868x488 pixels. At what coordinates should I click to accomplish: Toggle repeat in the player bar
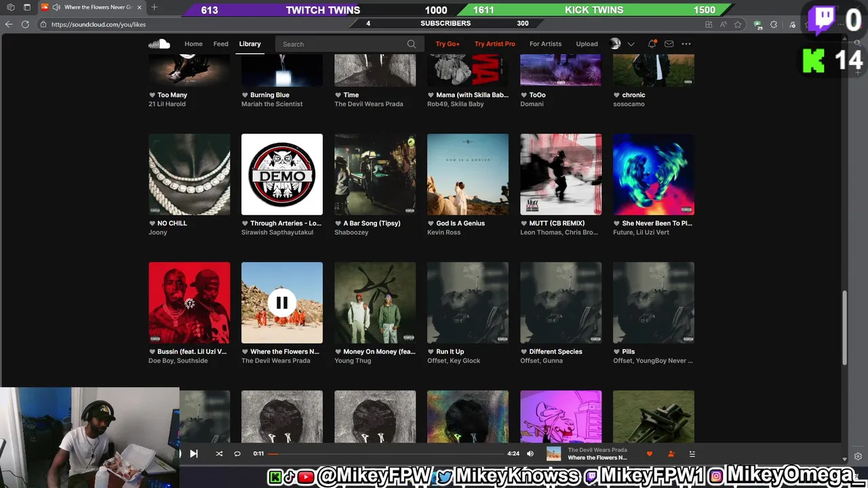tap(237, 453)
